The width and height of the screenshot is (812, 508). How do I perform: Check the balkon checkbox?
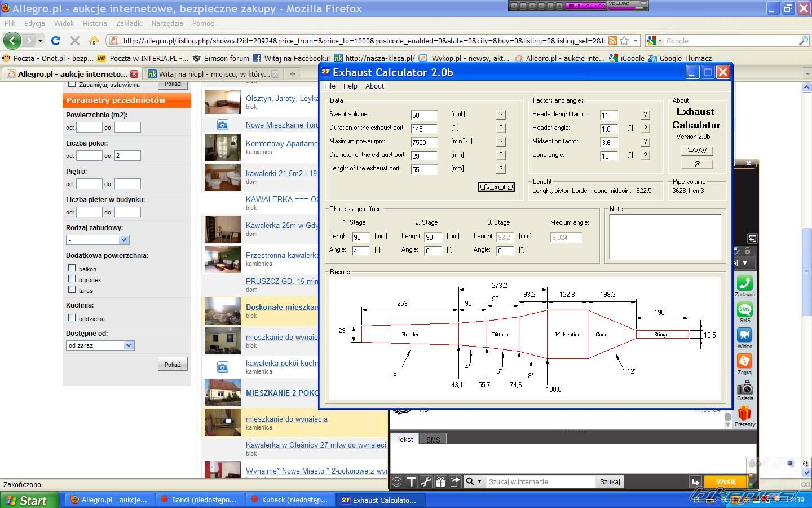[x=72, y=268]
